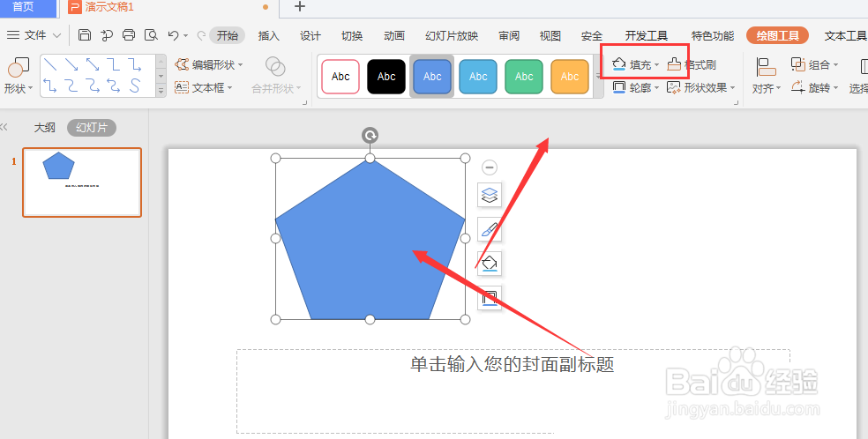Expand the 形状效果 dropdown arrow
This screenshot has height=439, width=868.
(x=732, y=88)
